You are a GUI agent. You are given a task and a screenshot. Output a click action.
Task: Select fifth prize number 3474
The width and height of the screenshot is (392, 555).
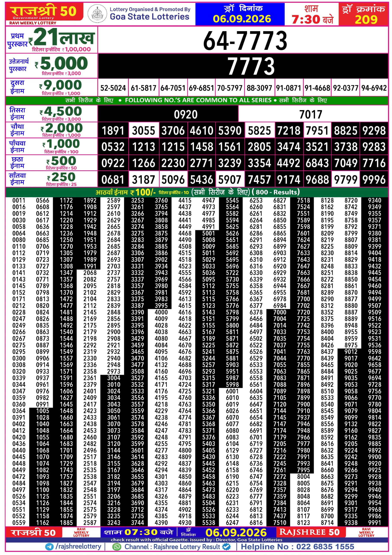point(289,147)
